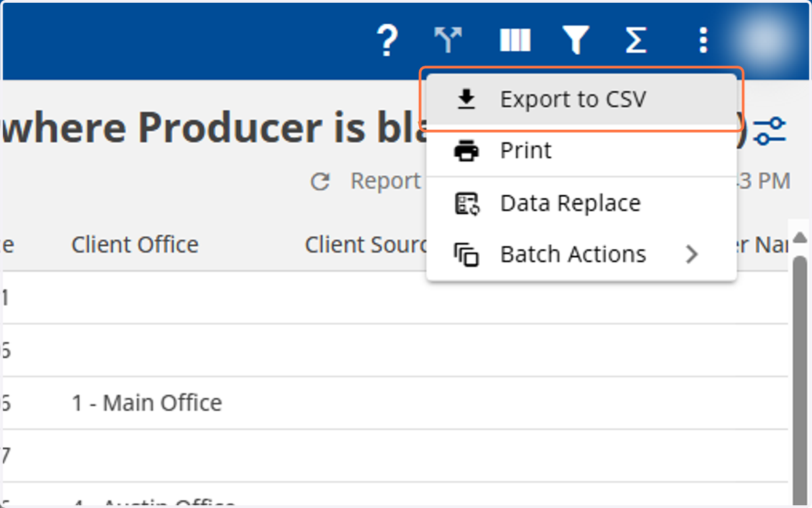The image size is (812, 508).
Task: Click the refresh report icon
Action: 320,181
